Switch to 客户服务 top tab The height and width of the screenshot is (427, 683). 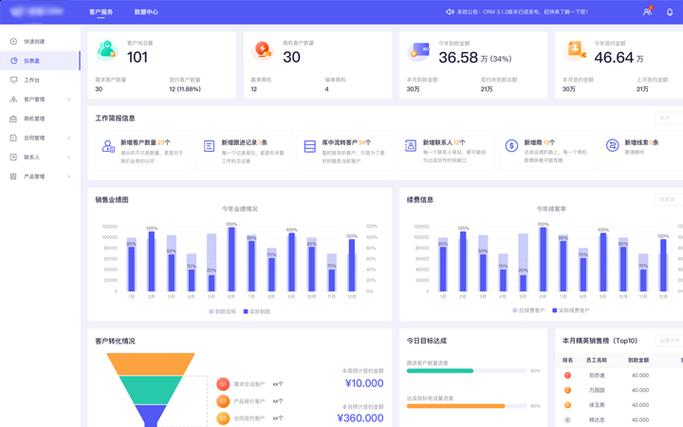[x=101, y=12]
